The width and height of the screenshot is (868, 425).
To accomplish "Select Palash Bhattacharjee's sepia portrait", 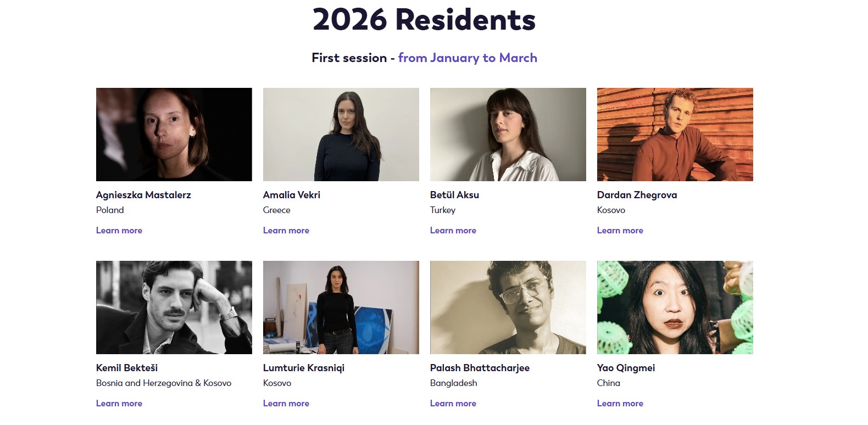I will click(508, 307).
